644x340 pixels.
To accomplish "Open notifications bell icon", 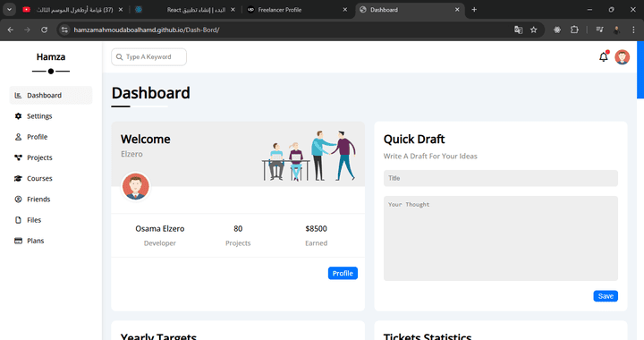I will (x=603, y=57).
